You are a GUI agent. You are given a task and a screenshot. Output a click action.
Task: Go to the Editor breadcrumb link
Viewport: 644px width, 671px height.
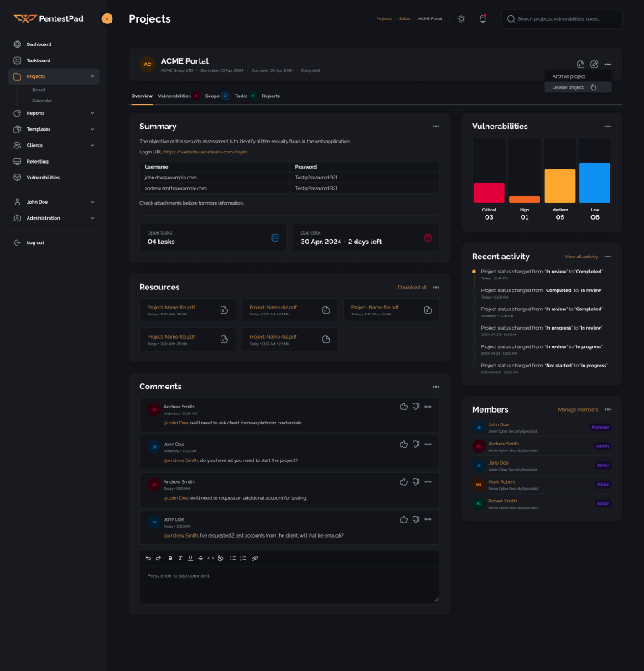tap(404, 18)
